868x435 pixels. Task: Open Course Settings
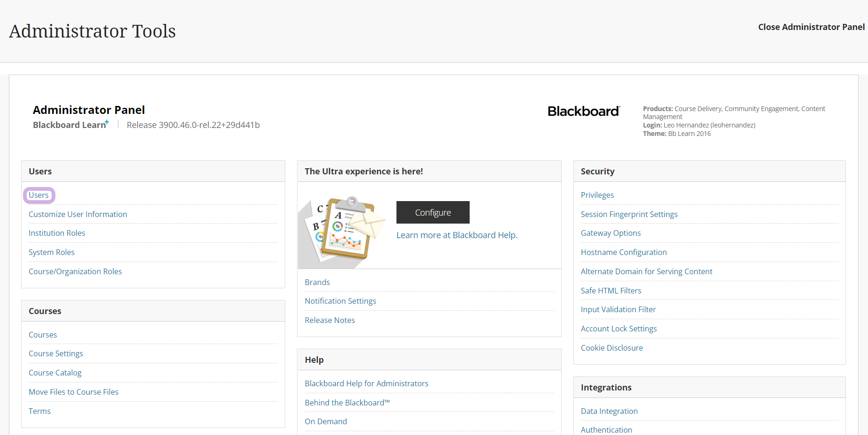click(56, 353)
